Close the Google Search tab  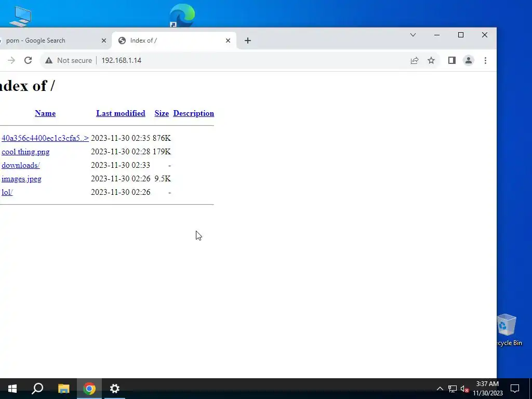[x=104, y=41]
